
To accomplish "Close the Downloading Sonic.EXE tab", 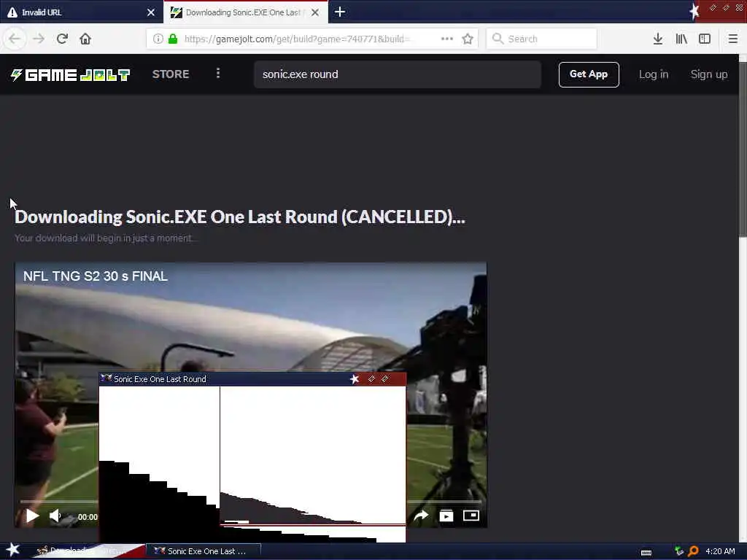I will 315,12.
